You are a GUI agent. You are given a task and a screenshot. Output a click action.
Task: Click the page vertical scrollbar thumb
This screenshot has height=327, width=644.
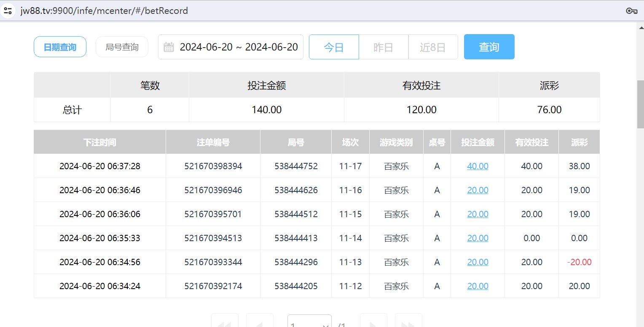point(640,104)
